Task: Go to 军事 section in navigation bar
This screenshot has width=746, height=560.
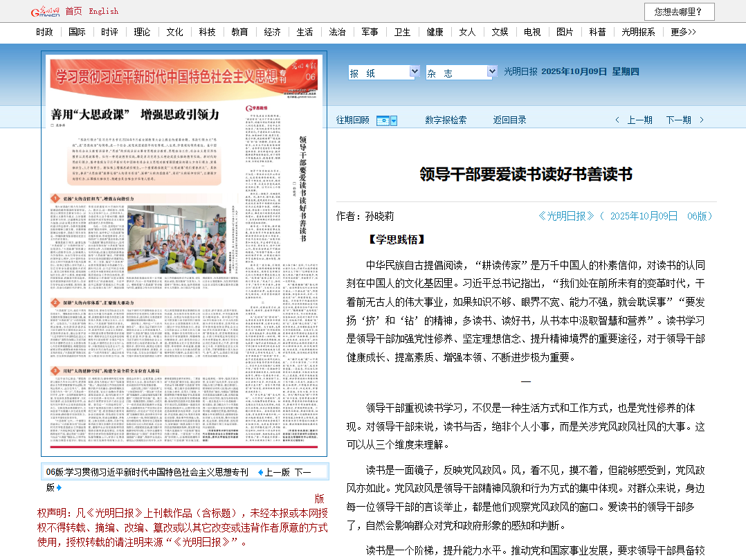Action: (370, 32)
